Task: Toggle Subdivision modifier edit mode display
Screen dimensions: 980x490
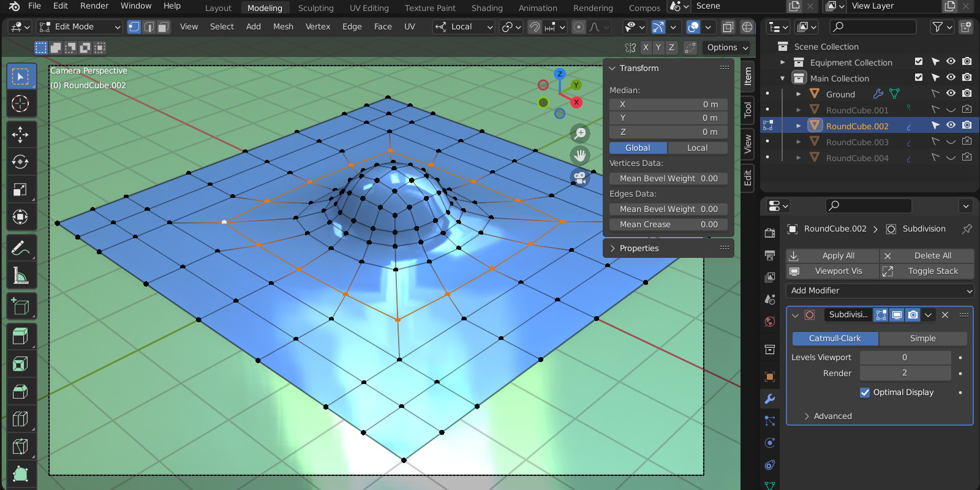Action: (881, 315)
